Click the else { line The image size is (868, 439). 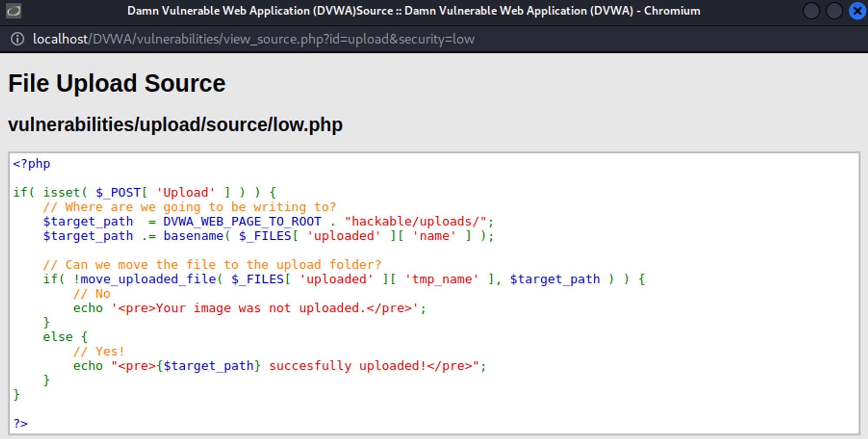point(65,337)
